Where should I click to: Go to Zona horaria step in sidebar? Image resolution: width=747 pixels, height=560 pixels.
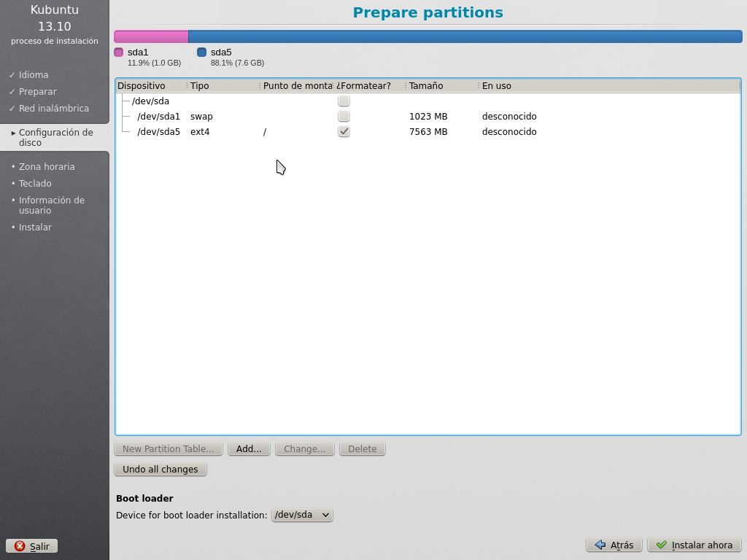47,167
